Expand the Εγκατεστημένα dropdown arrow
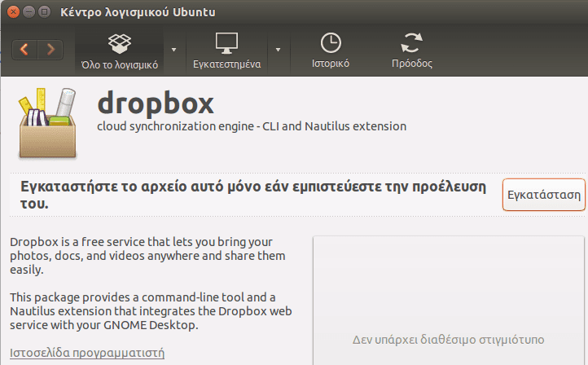The image size is (588, 365). tap(278, 50)
